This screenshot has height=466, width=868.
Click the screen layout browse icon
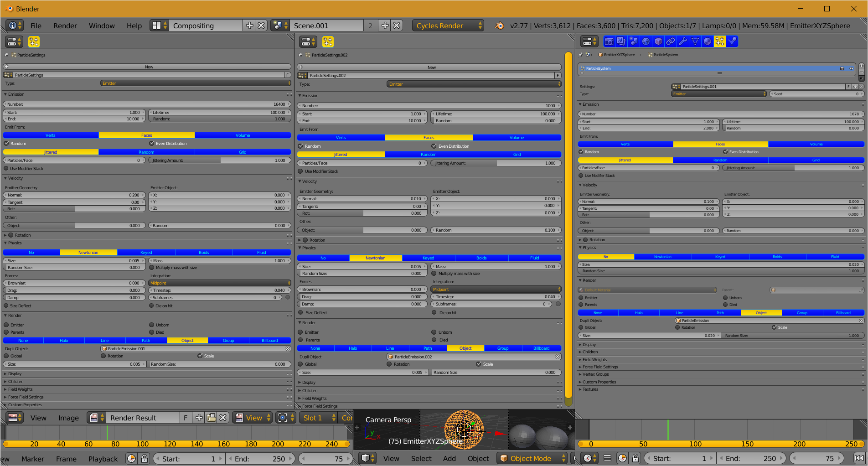click(x=159, y=26)
